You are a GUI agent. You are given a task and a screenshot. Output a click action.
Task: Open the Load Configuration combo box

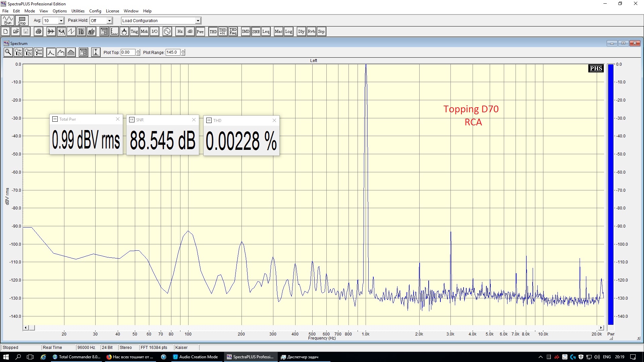click(x=198, y=21)
